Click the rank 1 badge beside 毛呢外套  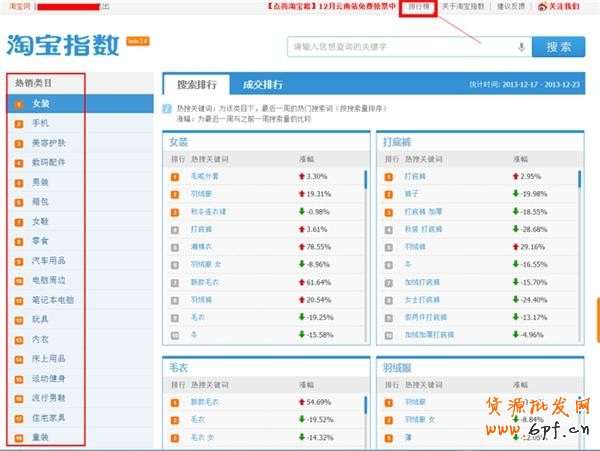pos(178,176)
